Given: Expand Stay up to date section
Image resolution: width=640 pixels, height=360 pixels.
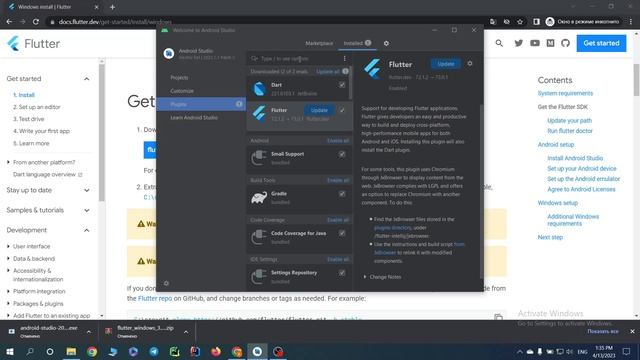Looking at the screenshot, I should [87, 190].
